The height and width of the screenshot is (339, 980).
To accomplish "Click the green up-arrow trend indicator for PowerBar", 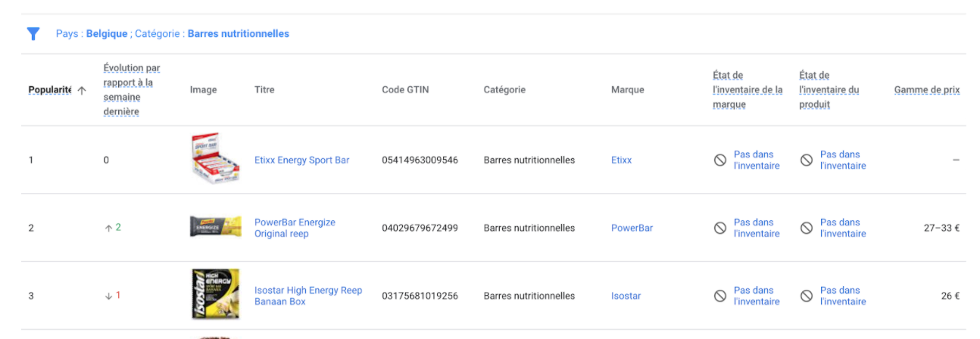I will coord(109,228).
